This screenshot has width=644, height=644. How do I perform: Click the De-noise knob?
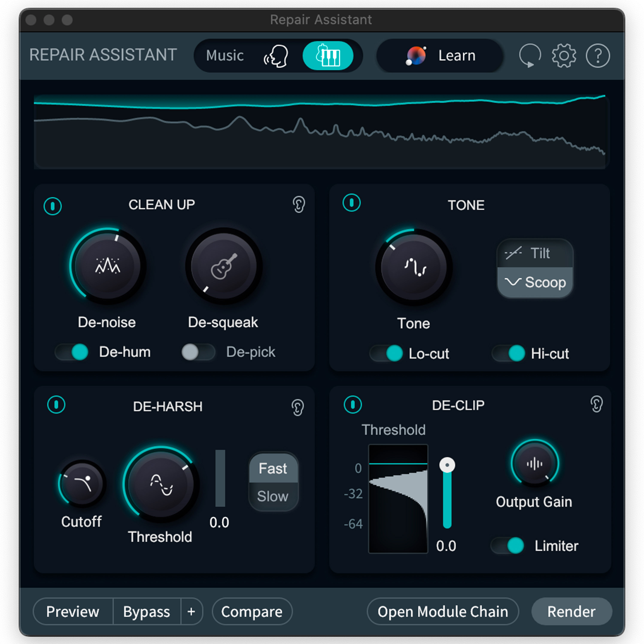pos(108,266)
